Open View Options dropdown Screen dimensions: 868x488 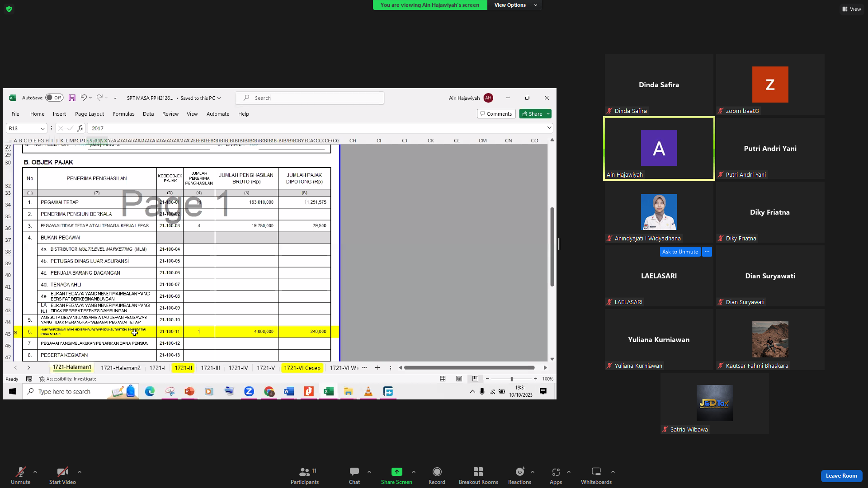tap(515, 5)
